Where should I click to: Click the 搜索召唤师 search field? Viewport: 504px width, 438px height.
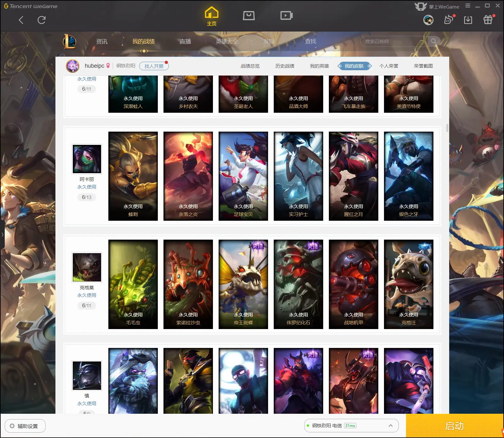click(x=394, y=41)
